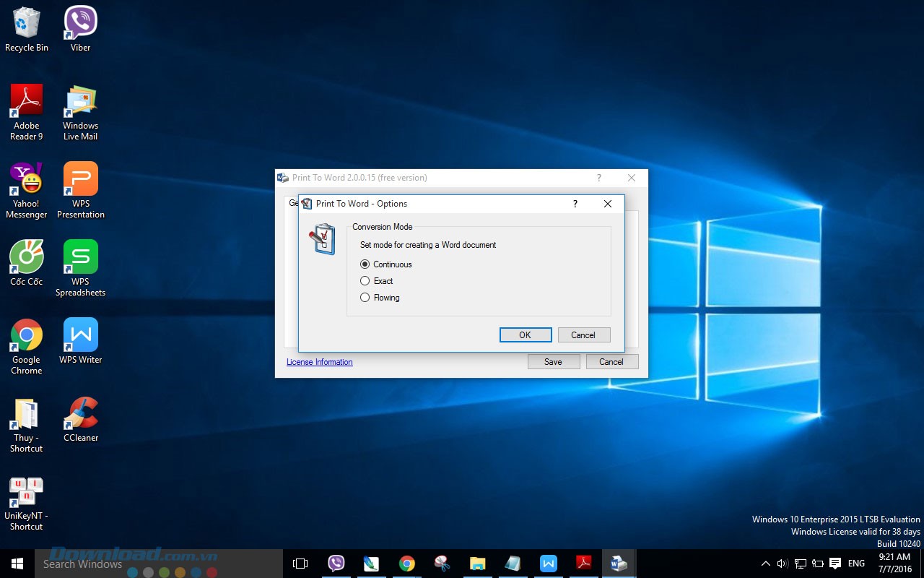The image size is (924, 578).
Task: Confirm options with the OK button
Action: pyautogui.click(x=525, y=335)
